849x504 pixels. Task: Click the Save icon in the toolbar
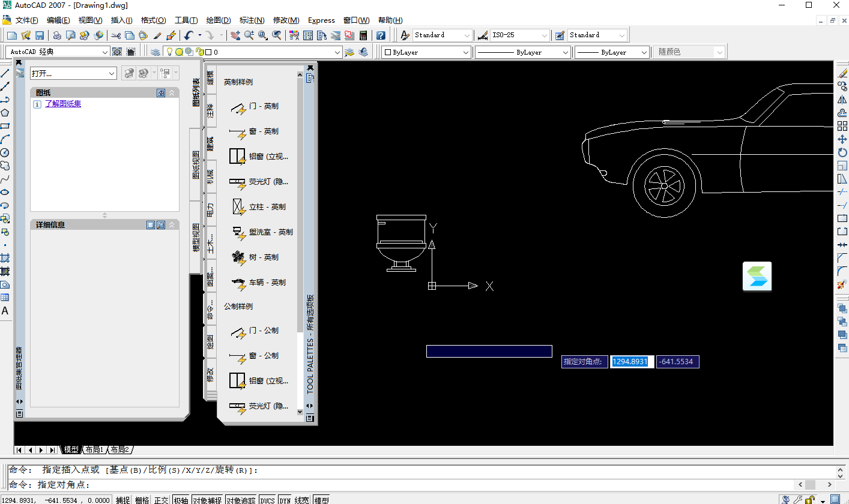tap(40, 35)
